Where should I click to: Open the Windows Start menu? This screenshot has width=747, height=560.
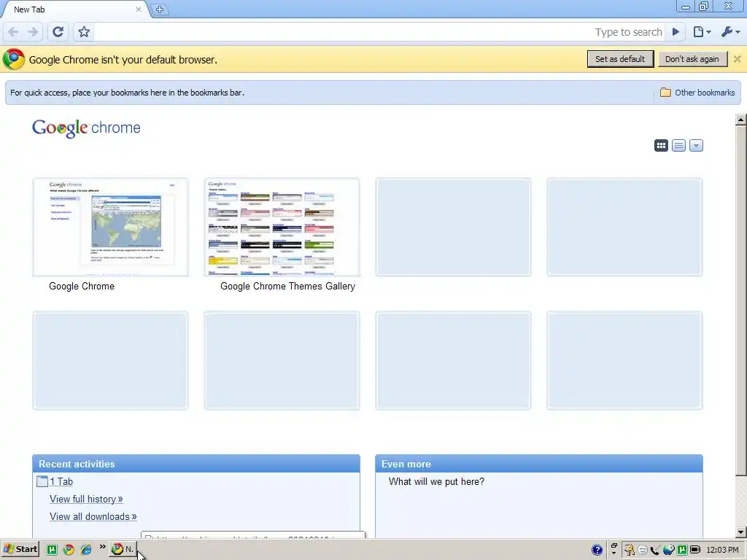click(x=20, y=550)
